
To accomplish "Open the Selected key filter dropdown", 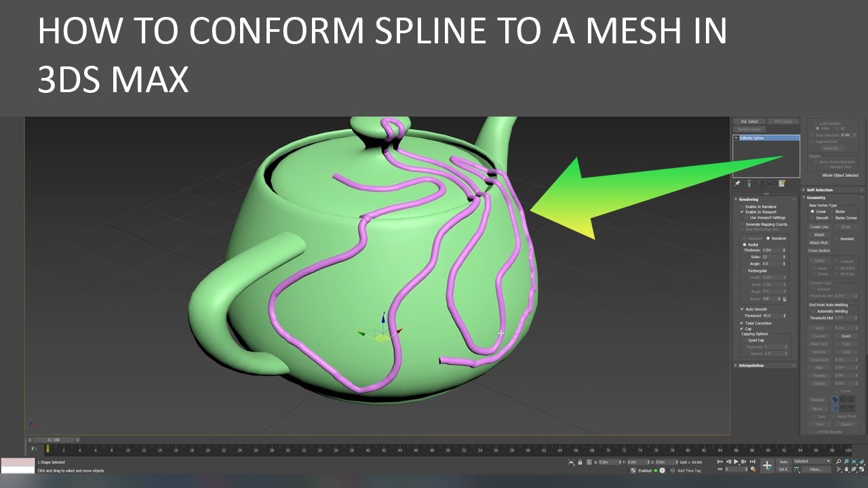I will pos(811,462).
